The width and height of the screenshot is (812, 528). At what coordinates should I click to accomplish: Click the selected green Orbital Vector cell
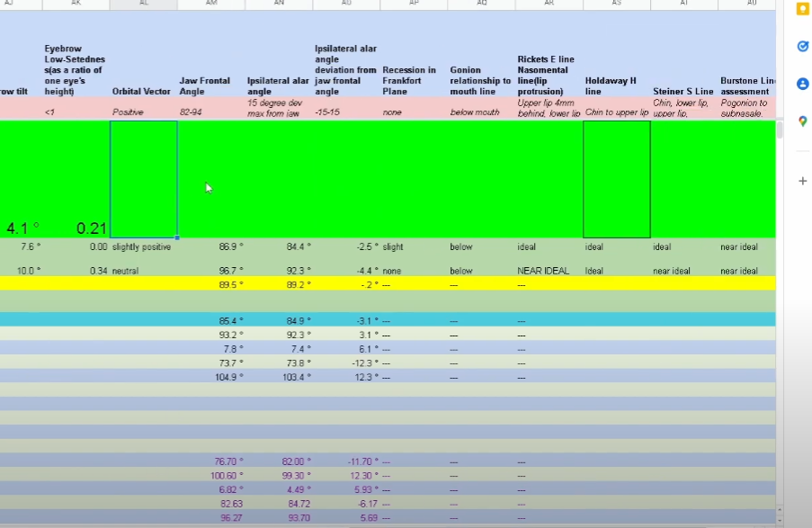tap(144, 179)
